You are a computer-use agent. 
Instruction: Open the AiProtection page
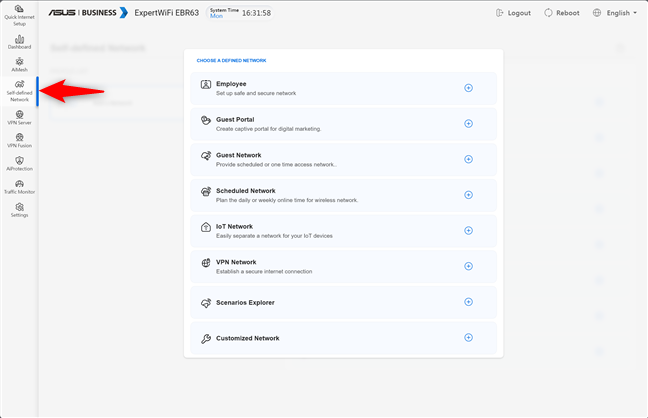tap(19, 163)
